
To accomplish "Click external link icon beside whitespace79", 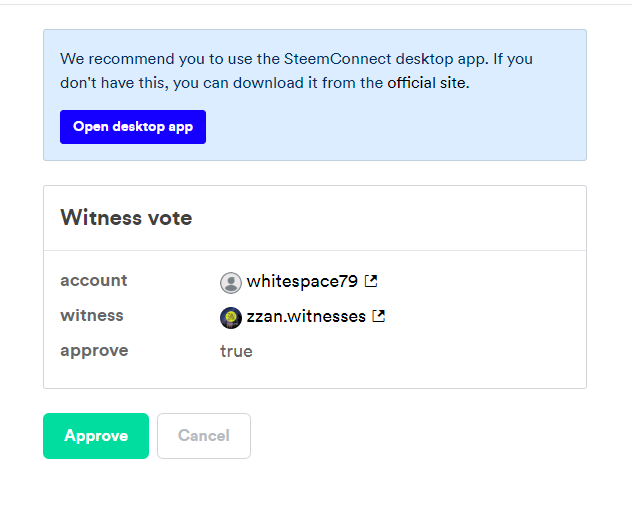I will 371,281.
